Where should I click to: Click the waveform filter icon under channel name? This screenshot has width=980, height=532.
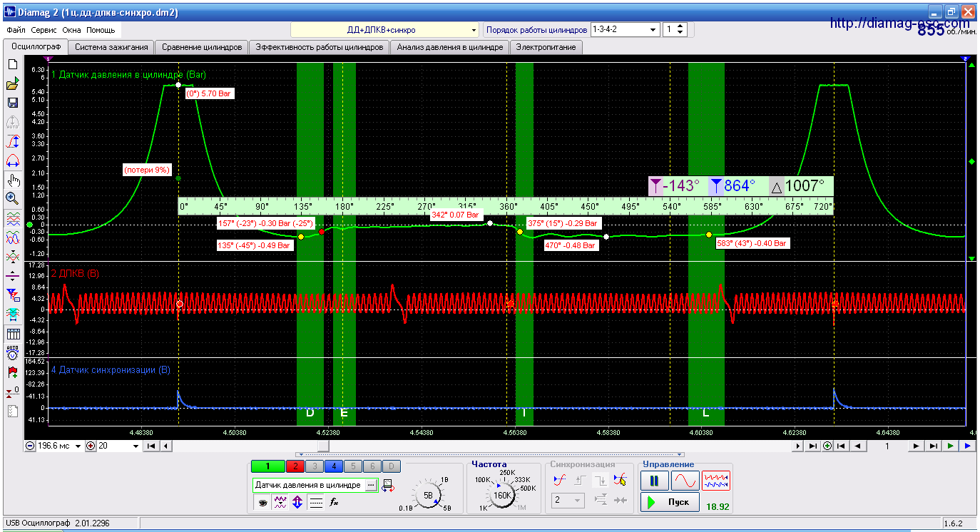280,502
